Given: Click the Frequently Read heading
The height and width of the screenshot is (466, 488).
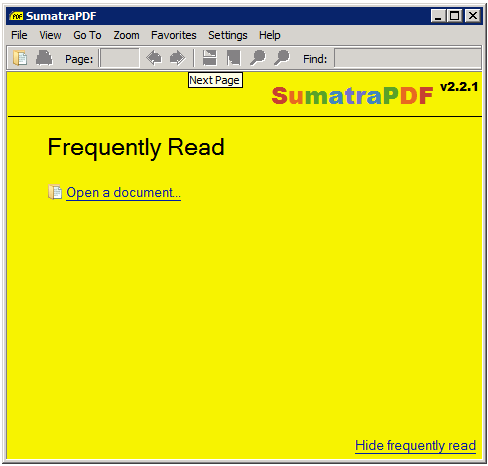Looking at the screenshot, I should click(x=136, y=148).
